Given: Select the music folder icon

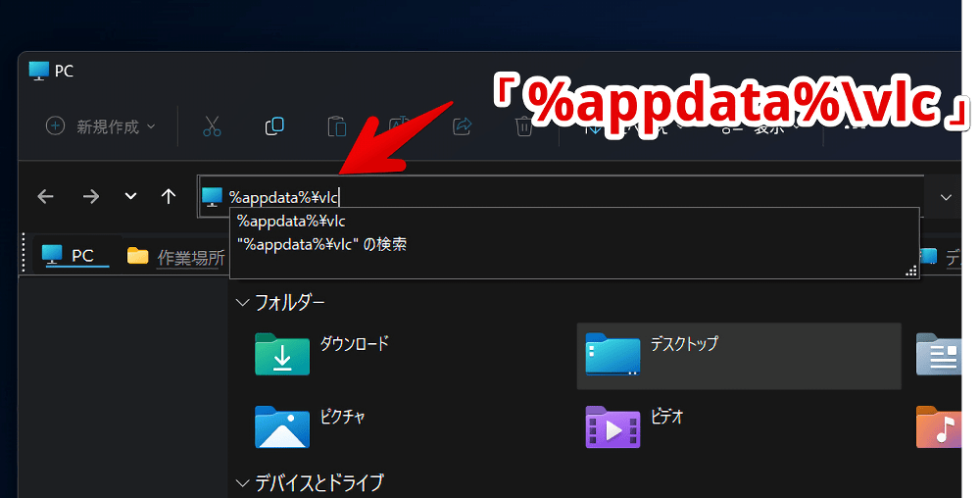Looking at the screenshot, I should 938,427.
